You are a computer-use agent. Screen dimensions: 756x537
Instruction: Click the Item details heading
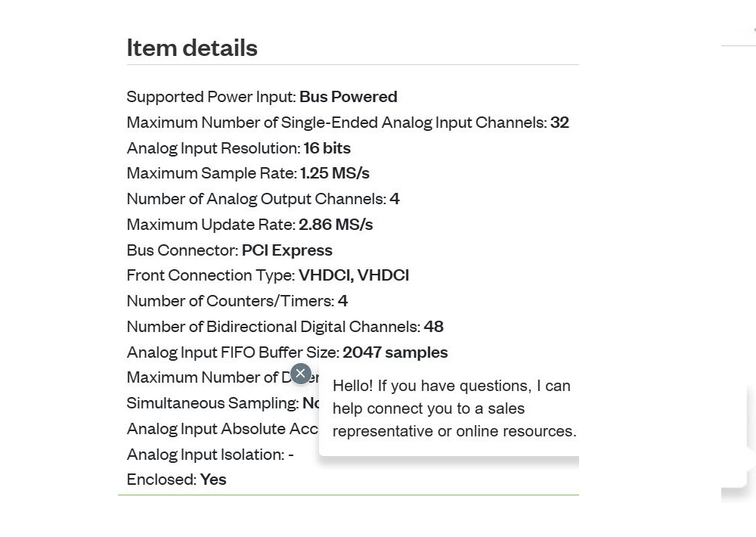tap(192, 48)
